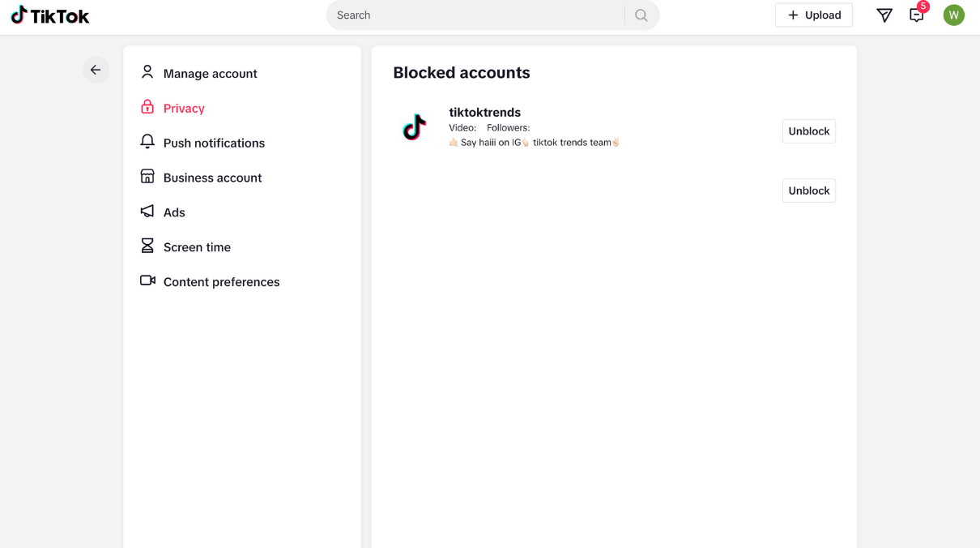The height and width of the screenshot is (548, 980).
Task: Click the Content preferences camera icon
Action: point(147,280)
